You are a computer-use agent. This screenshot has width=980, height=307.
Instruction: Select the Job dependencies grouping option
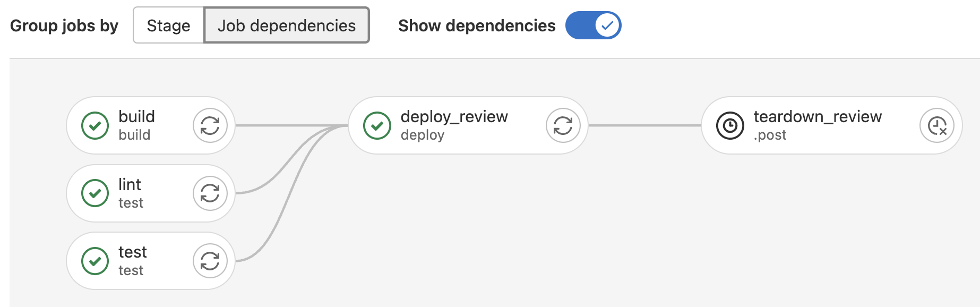point(286,25)
